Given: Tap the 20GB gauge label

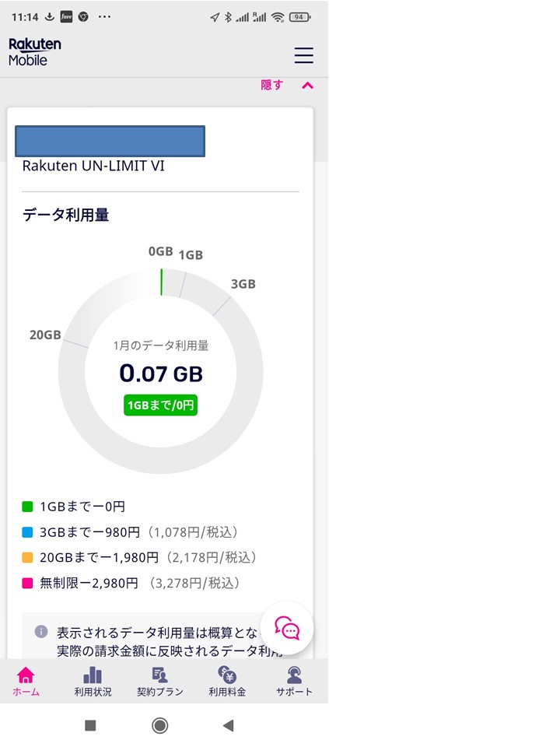Looking at the screenshot, I should (x=45, y=335).
